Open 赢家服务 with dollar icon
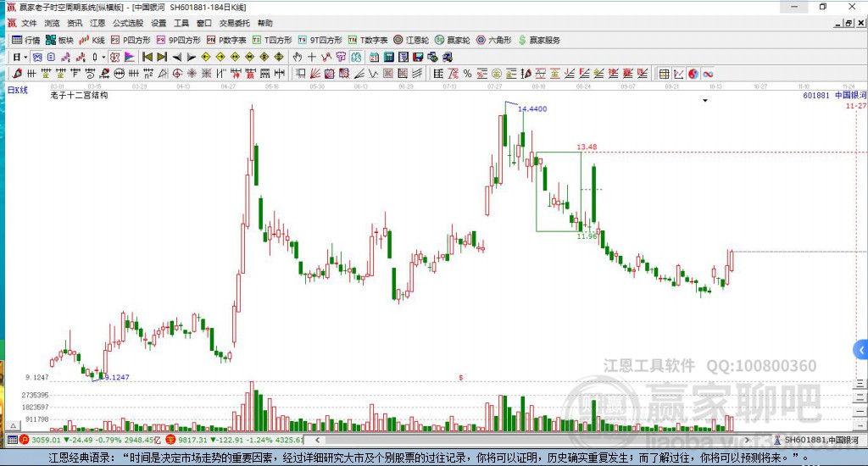Screen dimensions: 868x466 539,40
